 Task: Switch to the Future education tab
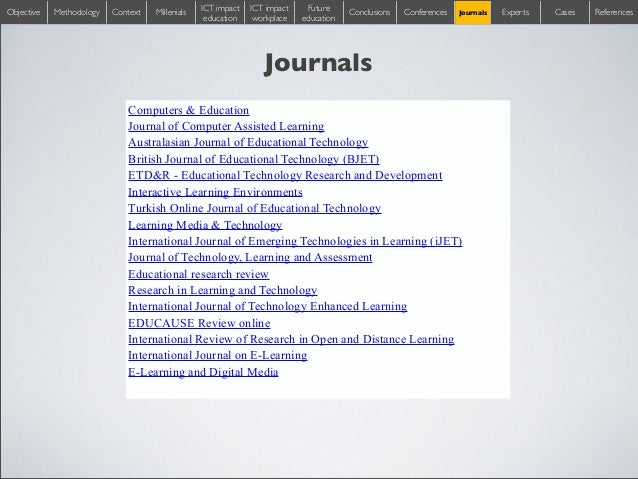[x=319, y=13]
